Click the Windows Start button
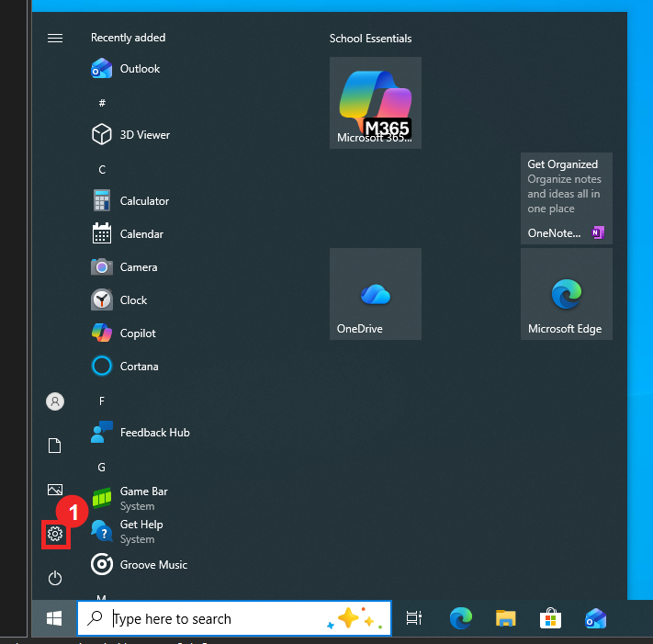The width and height of the screenshot is (653, 644). 54,618
